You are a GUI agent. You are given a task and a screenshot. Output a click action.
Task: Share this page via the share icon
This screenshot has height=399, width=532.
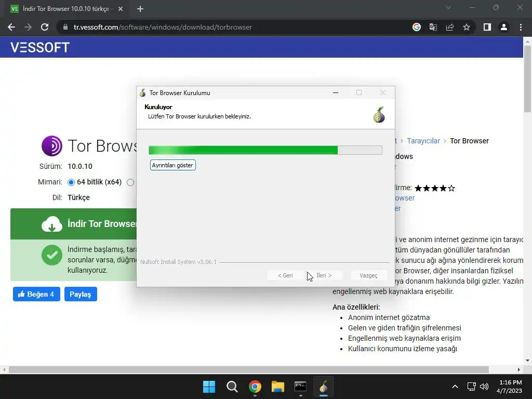(450, 27)
